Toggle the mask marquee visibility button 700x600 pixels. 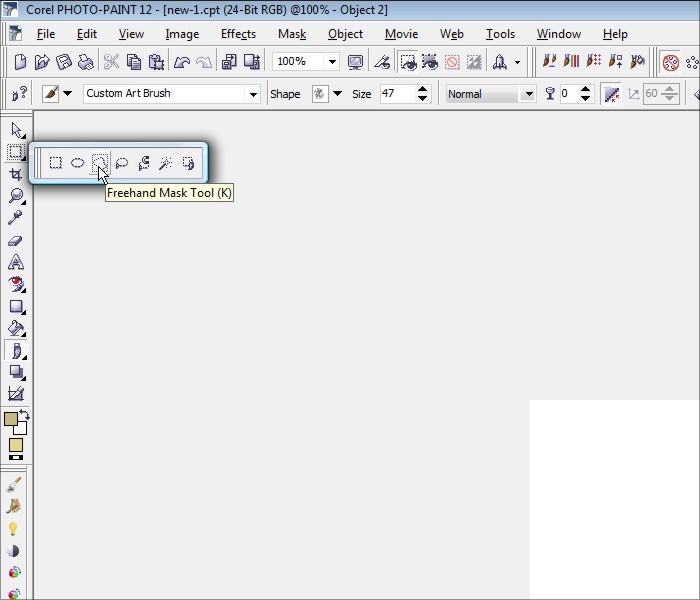pyautogui.click(x=408, y=62)
